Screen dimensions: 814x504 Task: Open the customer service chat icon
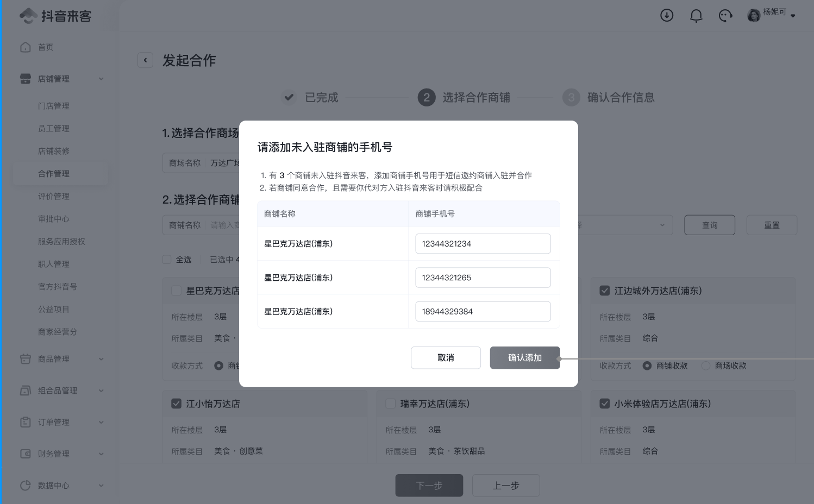coord(725,16)
